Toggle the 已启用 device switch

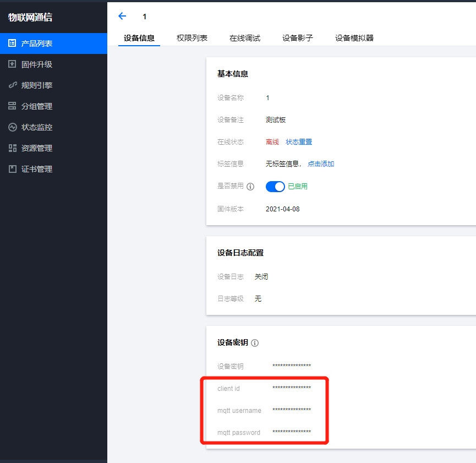(x=275, y=187)
